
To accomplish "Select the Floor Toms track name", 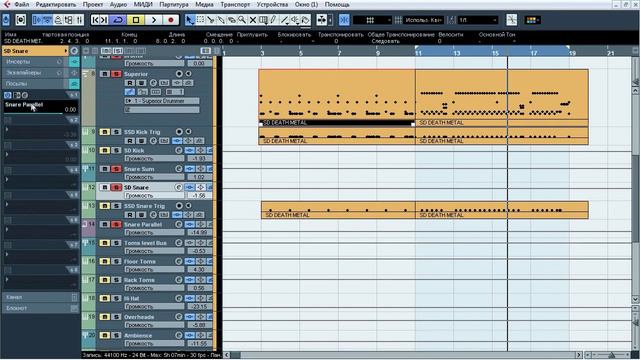I will tap(140, 262).
